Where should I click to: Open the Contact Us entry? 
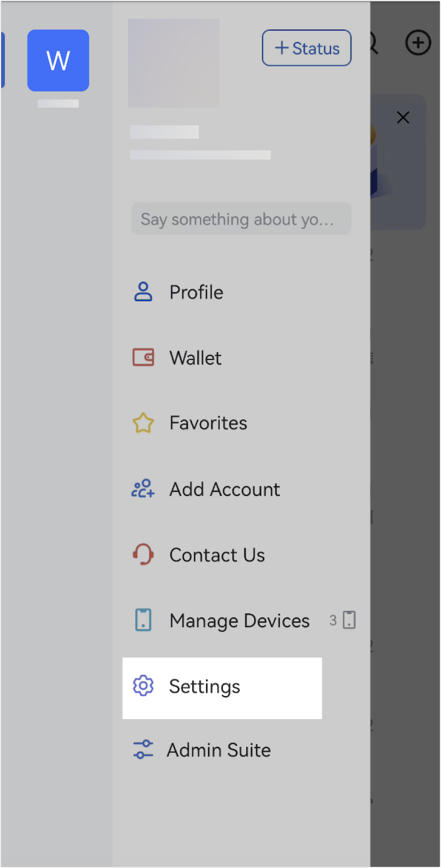(217, 555)
